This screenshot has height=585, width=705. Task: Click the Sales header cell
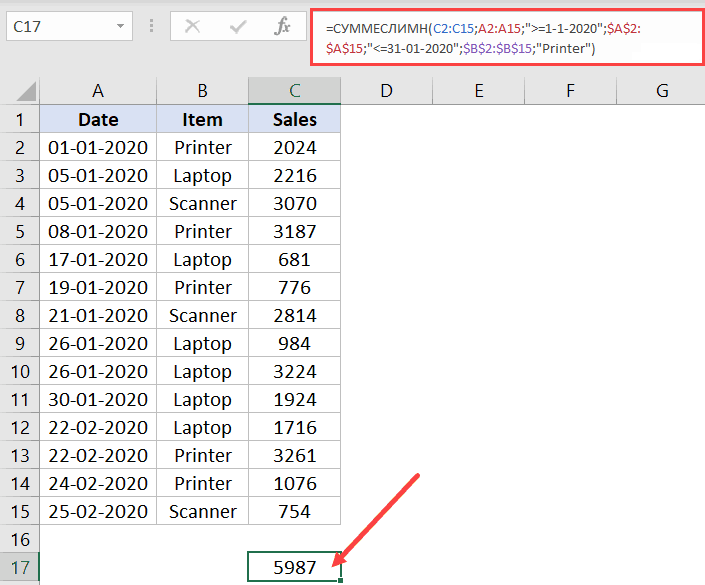pyautogui.click(x=294, y=120)
